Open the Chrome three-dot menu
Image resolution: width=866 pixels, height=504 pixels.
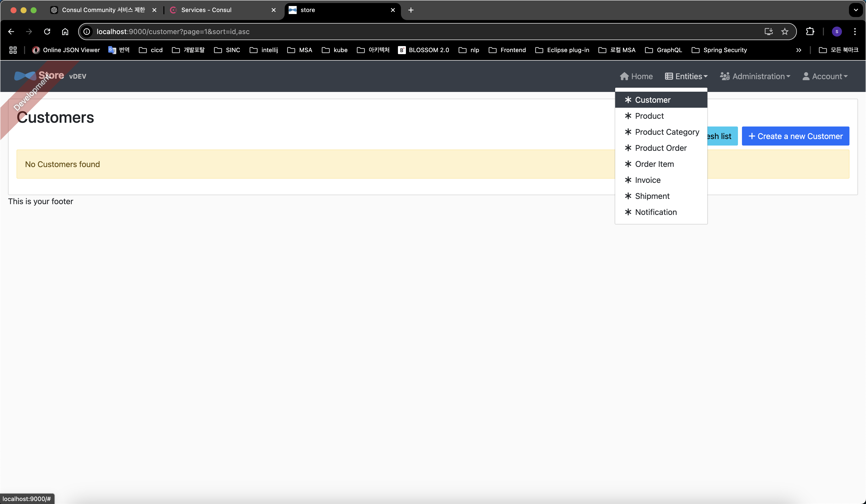pyautogui.click(x=855, y=32)
